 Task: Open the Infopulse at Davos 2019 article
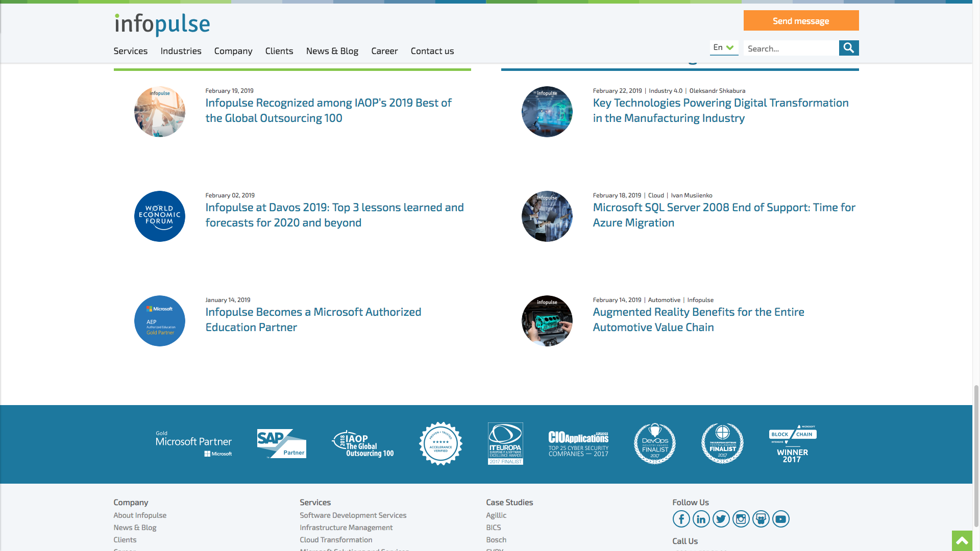point(334,215)
